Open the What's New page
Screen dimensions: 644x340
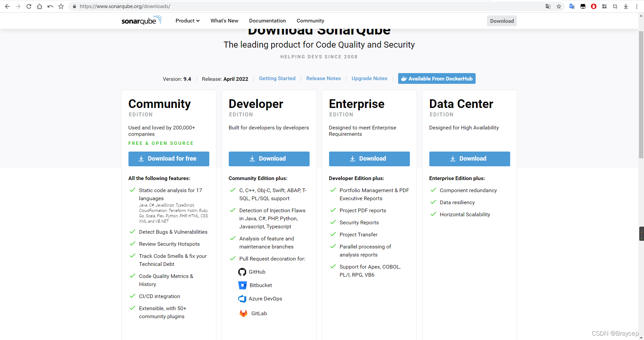[x=224, y=21]
